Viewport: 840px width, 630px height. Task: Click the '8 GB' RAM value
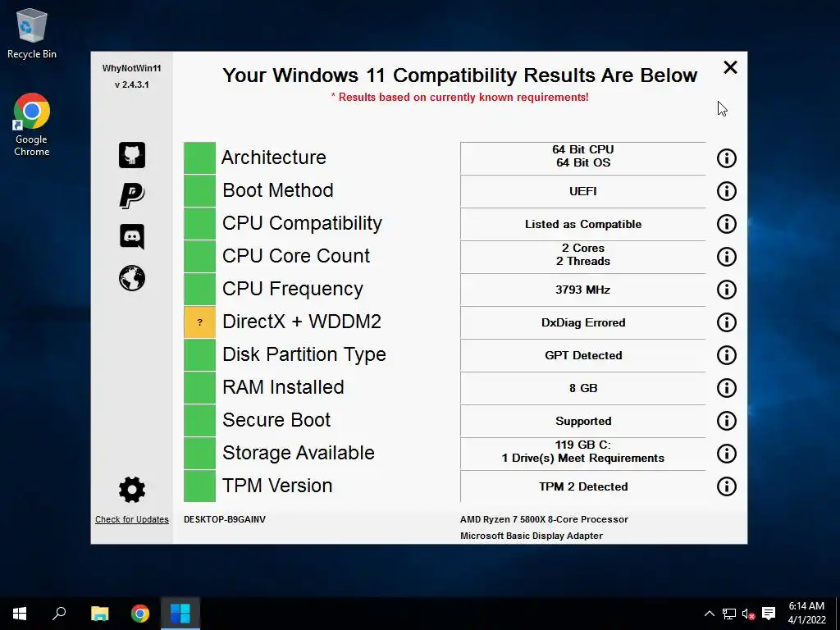pyautogui.click(x=583, y=388)
